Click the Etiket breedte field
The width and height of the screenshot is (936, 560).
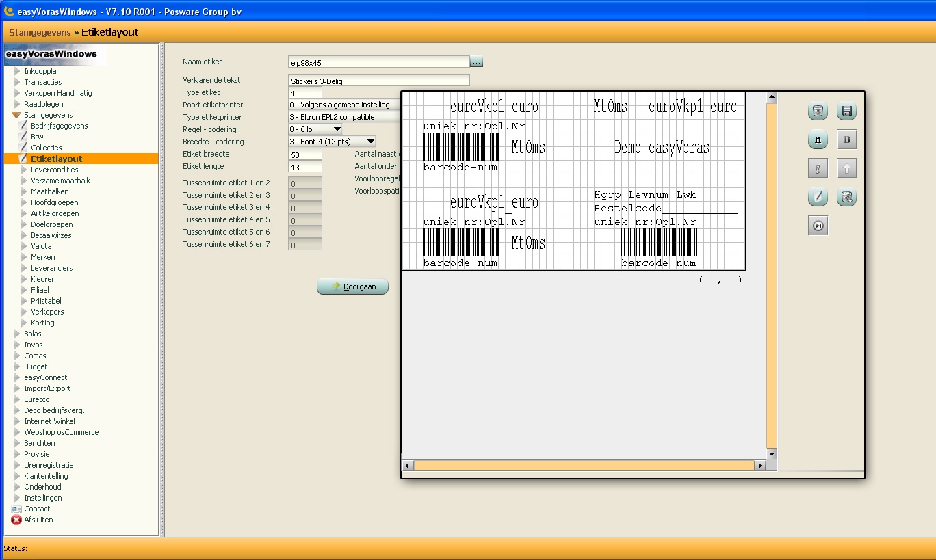click(304, 155)
